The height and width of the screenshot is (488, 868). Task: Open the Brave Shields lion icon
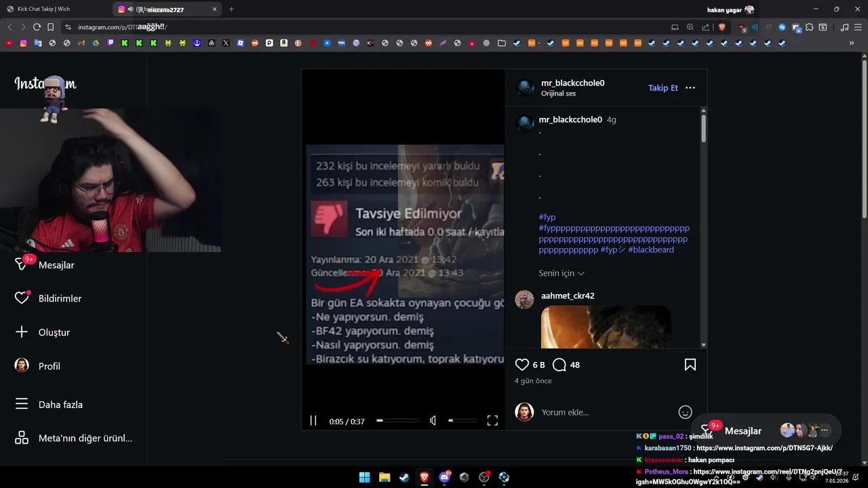[722, 27]
